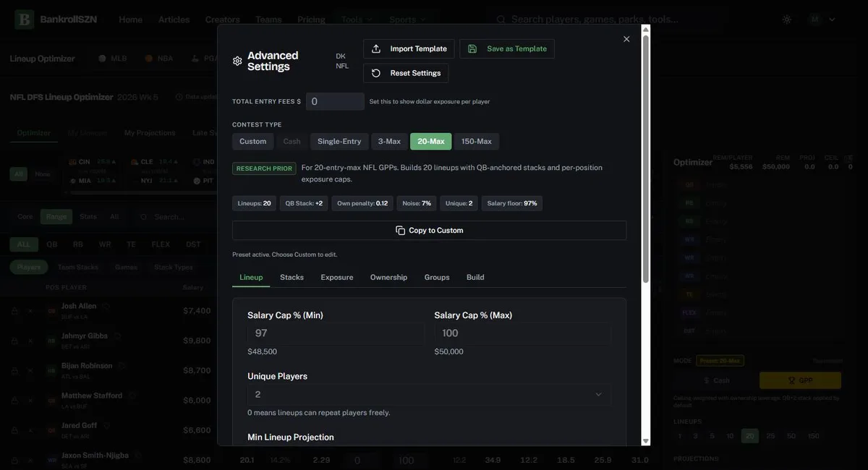Click the Import Template button
Viewport: 868px width, 470px height.
tap(409, 49)
